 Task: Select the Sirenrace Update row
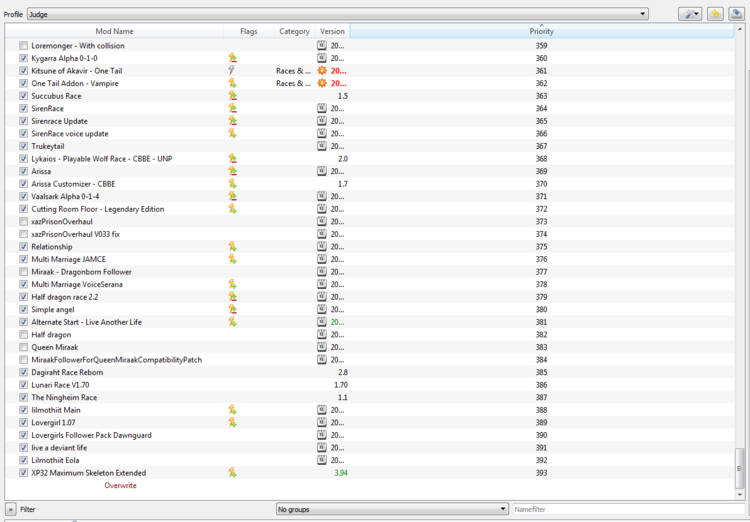(x=369, y=121)
